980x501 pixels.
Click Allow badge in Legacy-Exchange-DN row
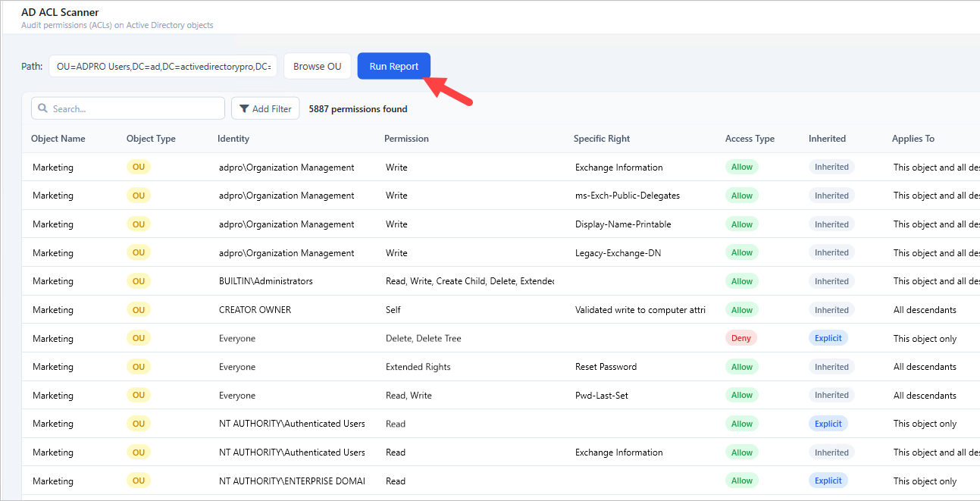(x=742, y=252)
